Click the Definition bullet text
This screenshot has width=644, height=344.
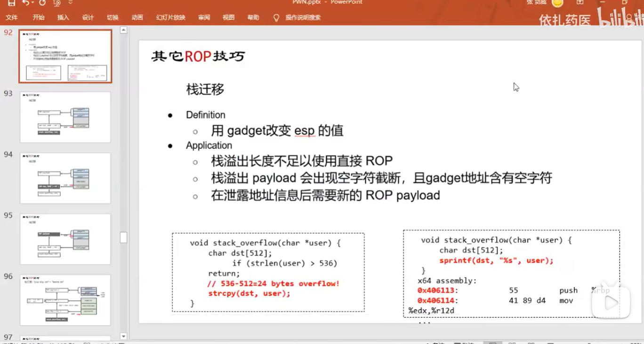(x=206, y=115)
